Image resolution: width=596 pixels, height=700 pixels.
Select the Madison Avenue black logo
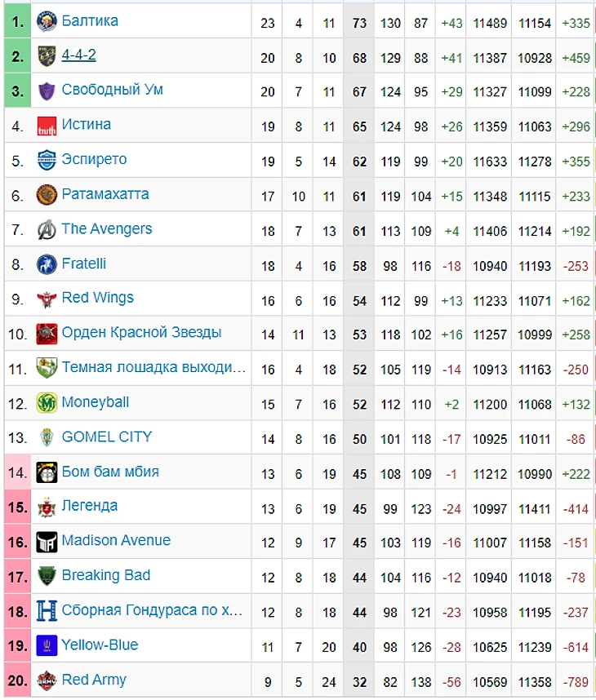tap(47, 542)
